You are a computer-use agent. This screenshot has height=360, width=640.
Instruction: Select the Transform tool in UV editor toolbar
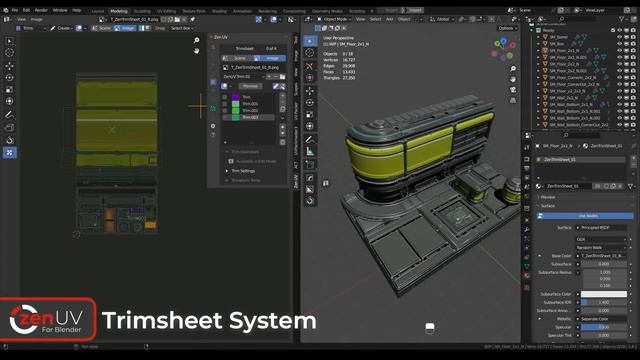[x=9, y=101]
